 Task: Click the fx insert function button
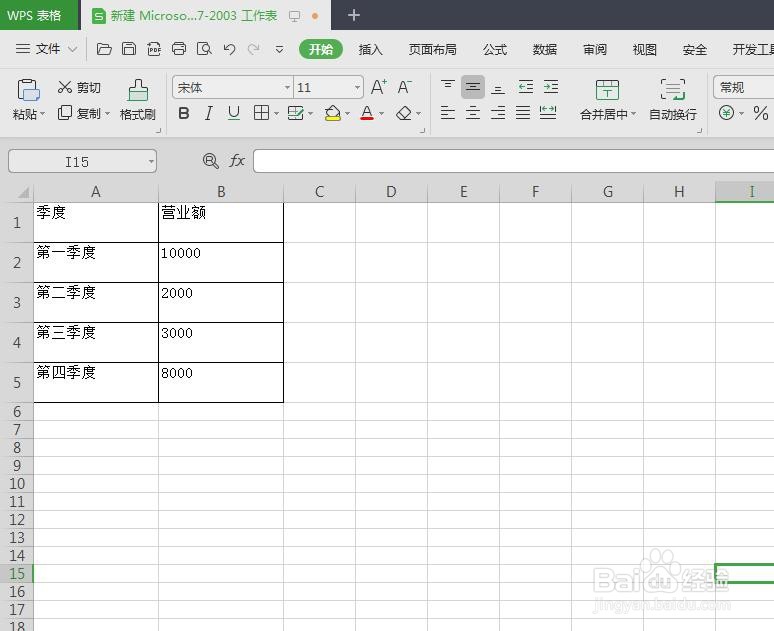(237, 161)
